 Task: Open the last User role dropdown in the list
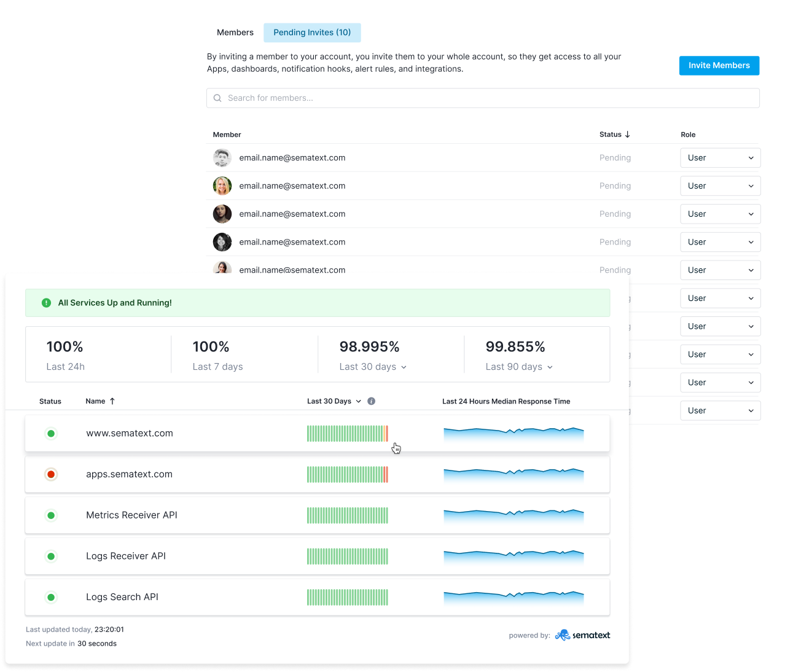pyautogui.click(x=720, y=411)
